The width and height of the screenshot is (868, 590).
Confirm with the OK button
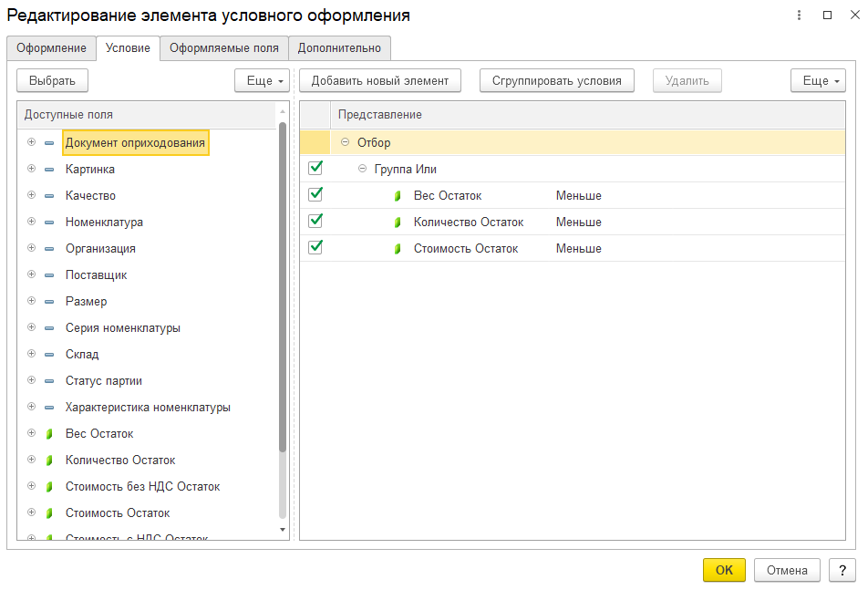tap(724, 570)
